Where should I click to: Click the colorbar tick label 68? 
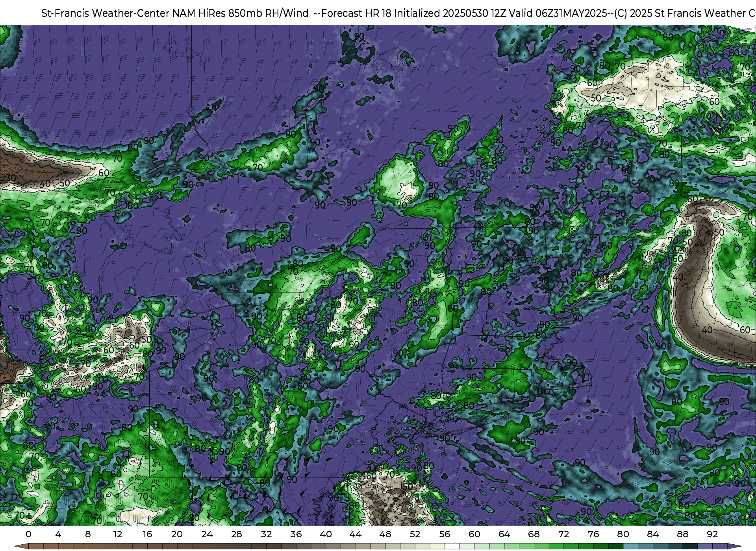534,534
